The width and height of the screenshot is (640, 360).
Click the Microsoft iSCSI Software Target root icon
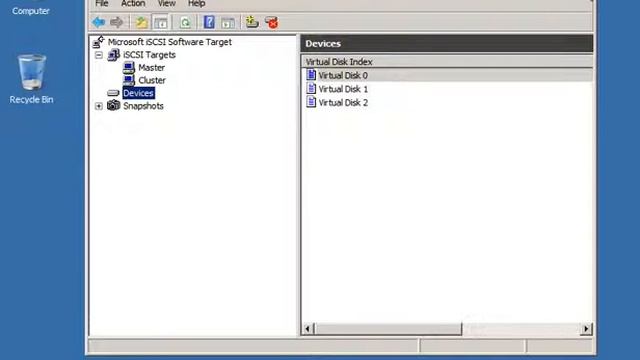tap(98, 42)
